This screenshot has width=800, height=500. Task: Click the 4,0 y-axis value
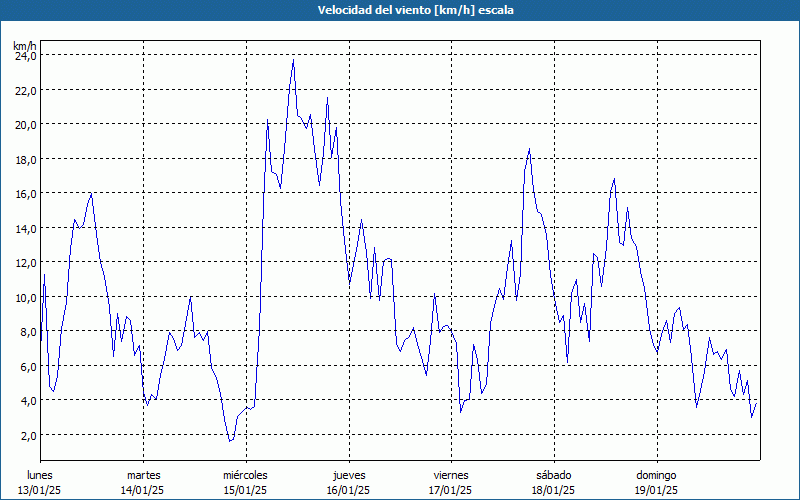28,401
